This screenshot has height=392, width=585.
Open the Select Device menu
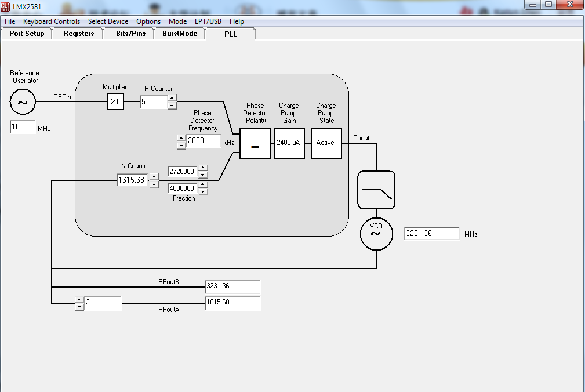[108, 21]
